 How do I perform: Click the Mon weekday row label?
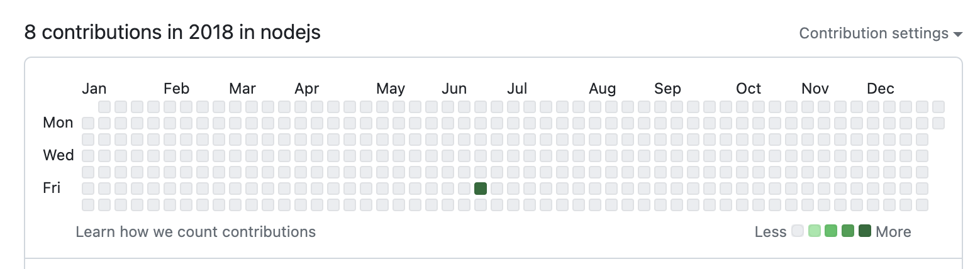[x=58, y=123]
